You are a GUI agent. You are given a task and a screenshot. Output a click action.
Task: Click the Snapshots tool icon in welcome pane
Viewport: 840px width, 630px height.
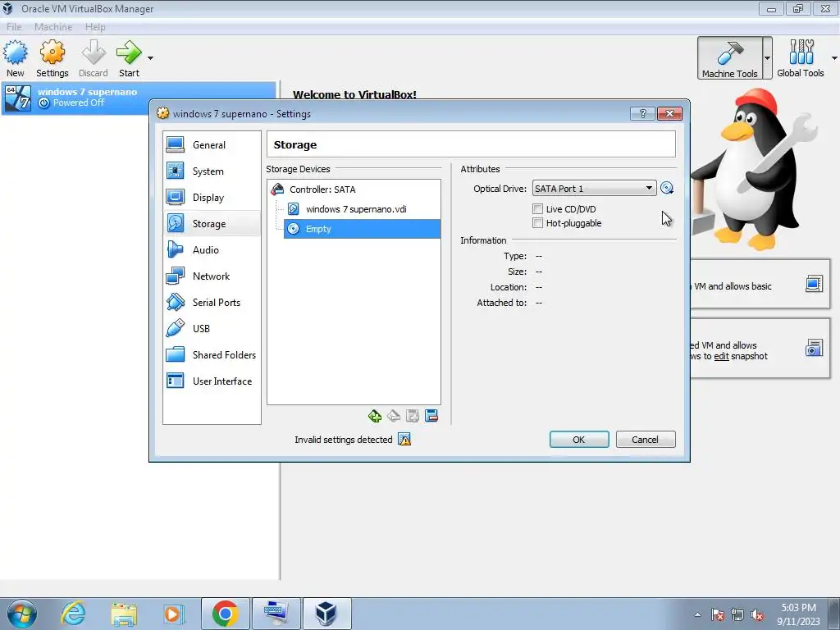(814, 348)
